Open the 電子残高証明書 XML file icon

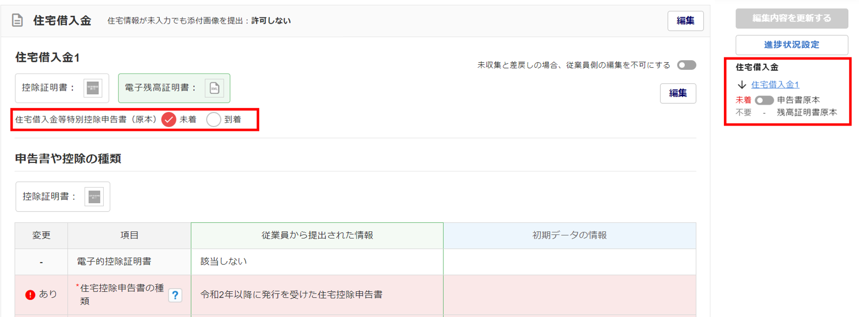[x=214, y=88]
